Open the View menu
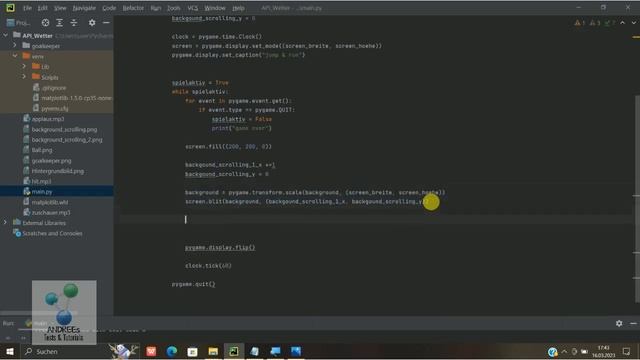This screenshot has width=640, height=360. click(60, 8)
